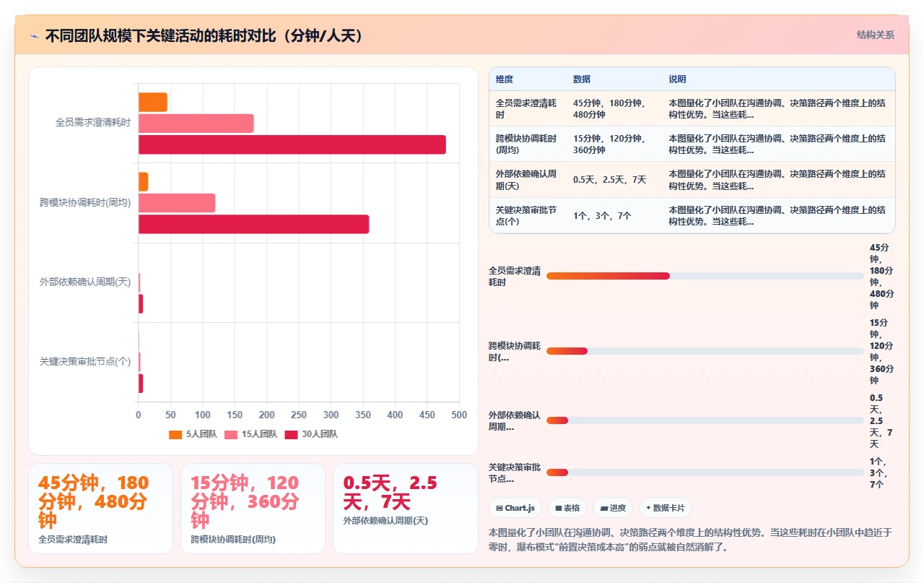
Task: Click the x-axis tick label 500
Action: click(x=459, y=415)
